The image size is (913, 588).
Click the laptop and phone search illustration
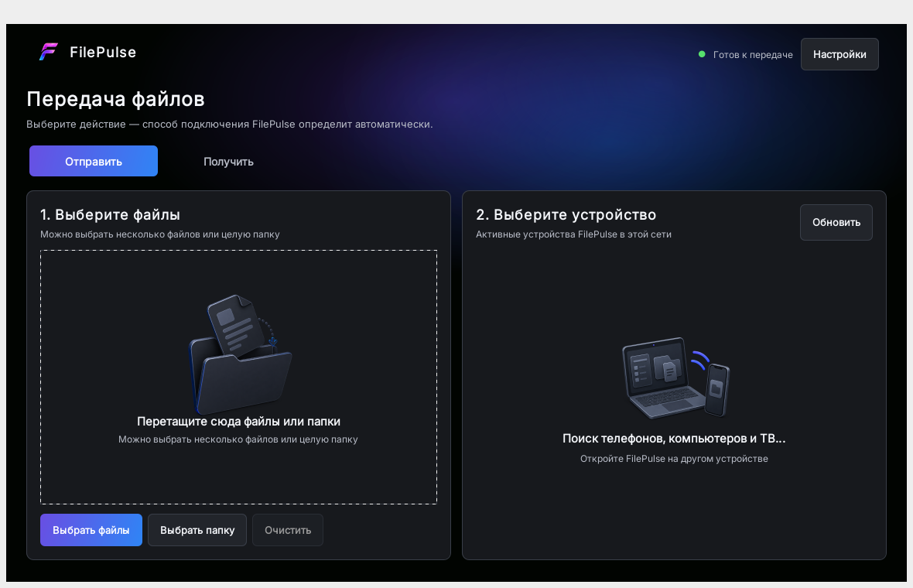675,378
